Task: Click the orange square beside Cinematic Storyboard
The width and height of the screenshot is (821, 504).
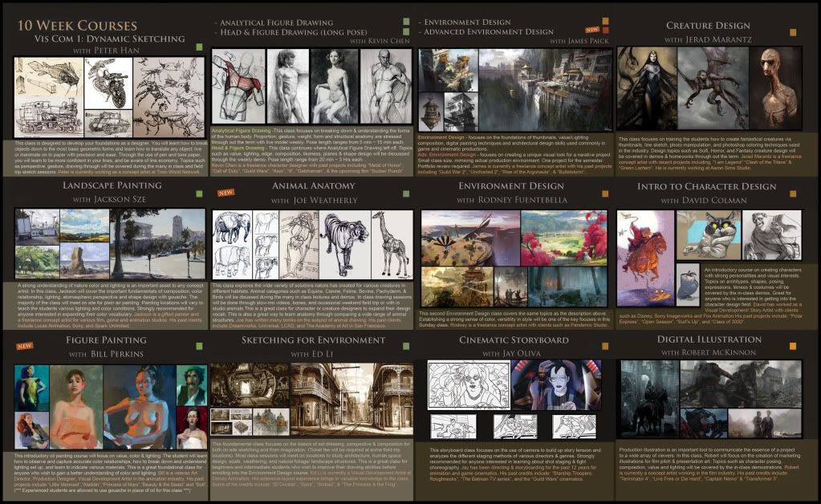Action: pyautogui.click(x=605, y=346)
